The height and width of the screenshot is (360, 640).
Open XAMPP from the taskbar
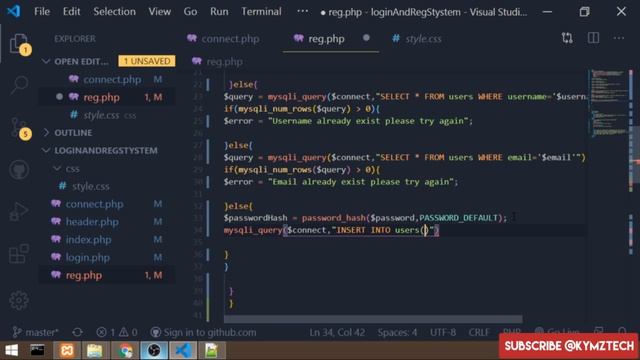coord(67,350)
